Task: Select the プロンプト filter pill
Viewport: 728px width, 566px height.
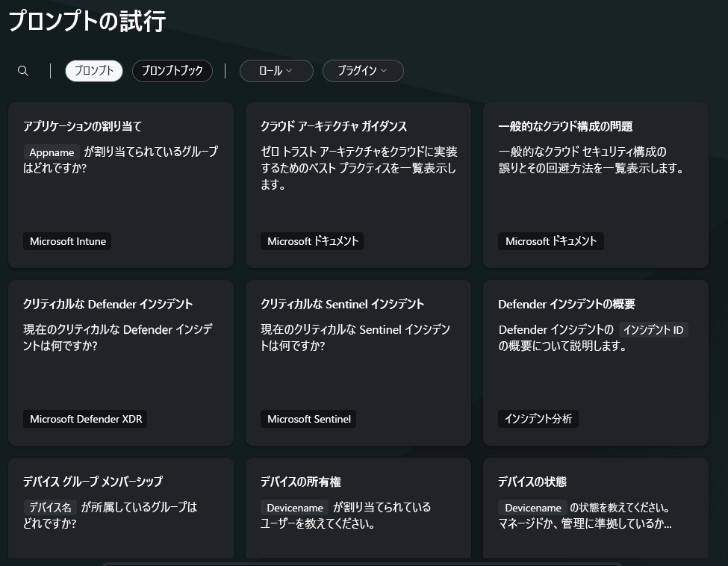Action: click(94, 71)
